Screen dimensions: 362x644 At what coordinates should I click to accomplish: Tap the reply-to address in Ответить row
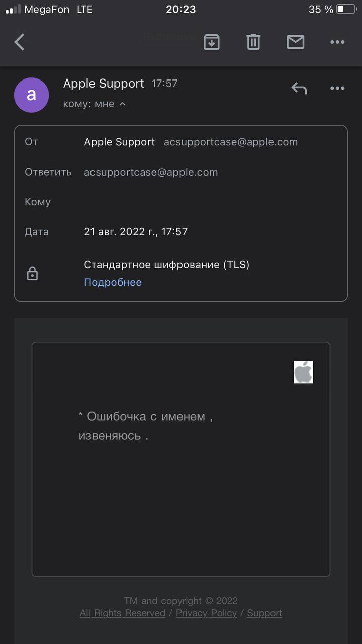pyautogui.click(x=151, y=172)
